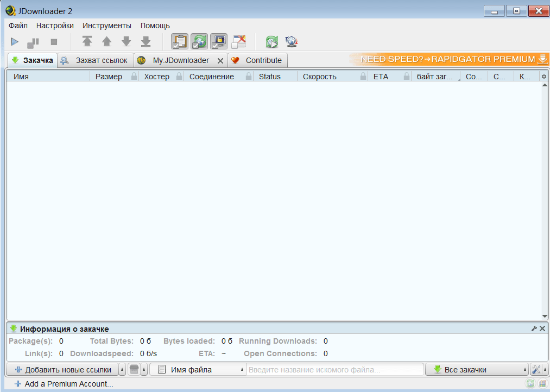This screenshot has width=550, height=392.
Task: Toggle the lock icon on Хостер column
Action: [179, 76]
